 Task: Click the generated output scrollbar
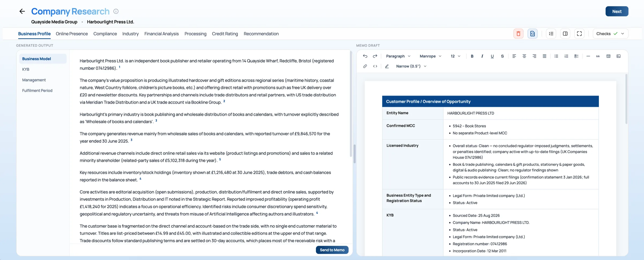[x=351, y=104]
